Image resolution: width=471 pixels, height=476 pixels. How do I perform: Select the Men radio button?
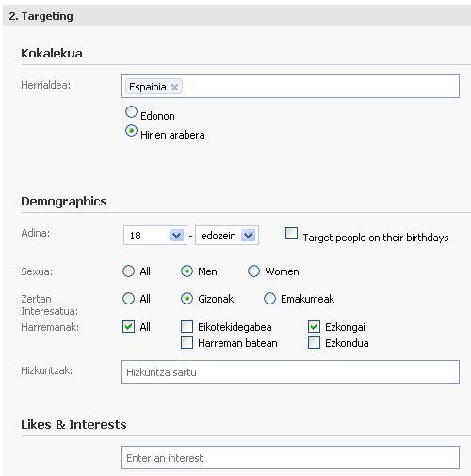[187, 271]
